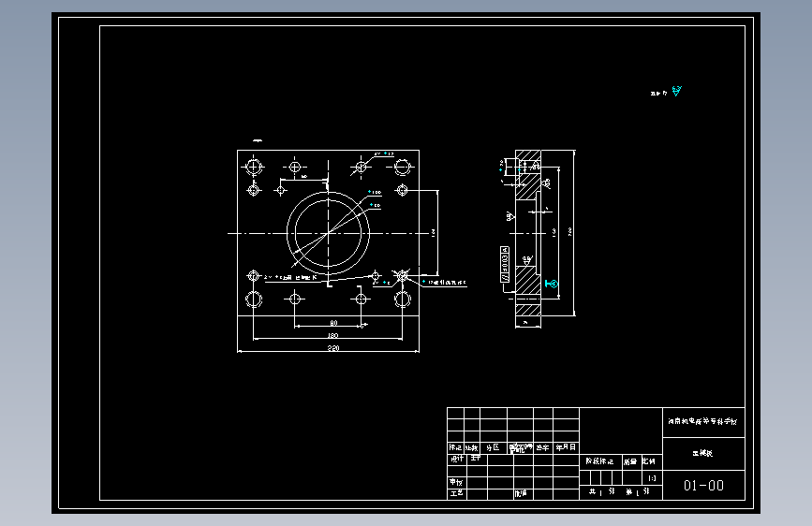Click the 河南机电高等专科学校 school name
Viewport: 812px width, 526px height.
(702, 421)
